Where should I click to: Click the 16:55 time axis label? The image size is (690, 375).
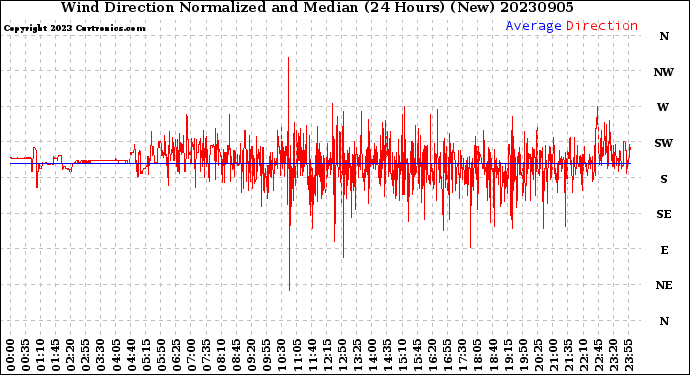448,355
